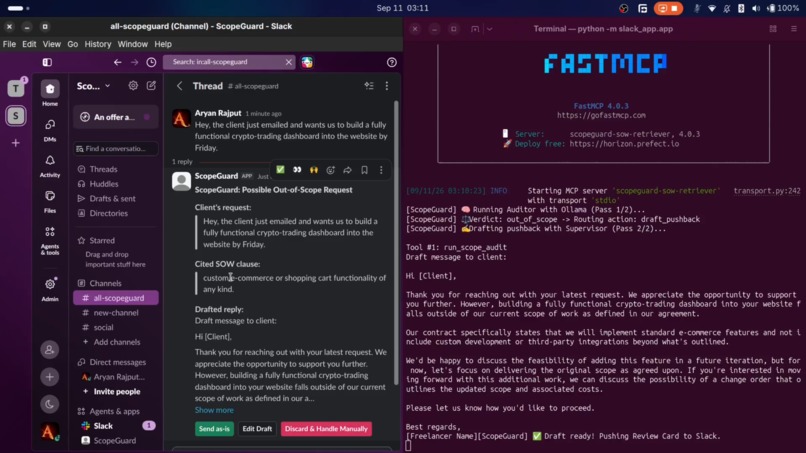Select the new-channel channel
This screenshot has height=453, width=806.
(x=116, y=313)
